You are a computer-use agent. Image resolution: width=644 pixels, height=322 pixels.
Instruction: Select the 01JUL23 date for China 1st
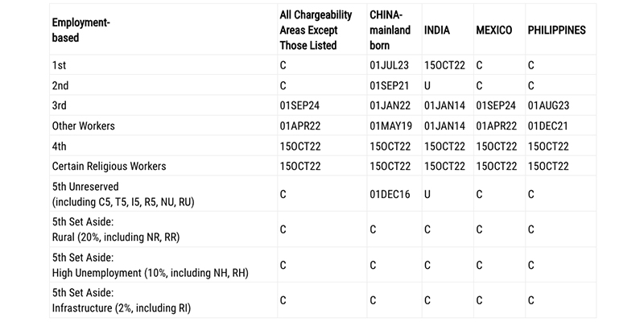[390, 65]
